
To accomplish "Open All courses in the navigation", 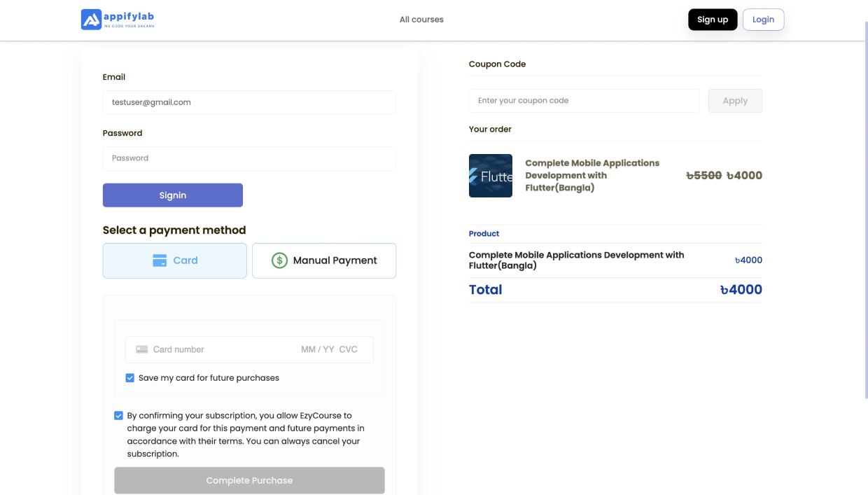I will tap(421, 20).
